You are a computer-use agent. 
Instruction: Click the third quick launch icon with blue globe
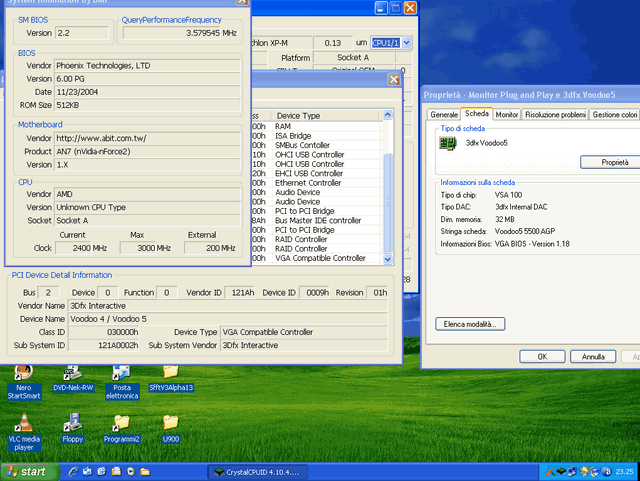point(102,472)
